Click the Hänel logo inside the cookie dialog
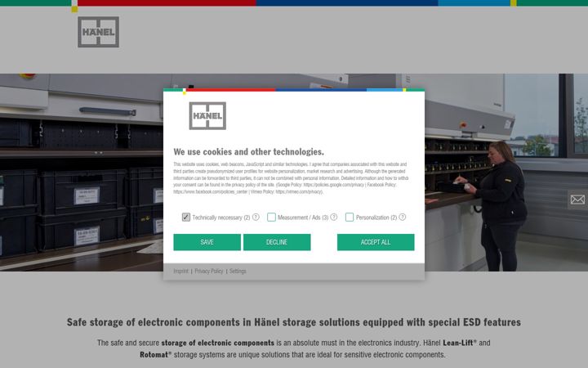The width and height of the screenshot is (588, 368). pyautogui.click(x=207, y=115)
